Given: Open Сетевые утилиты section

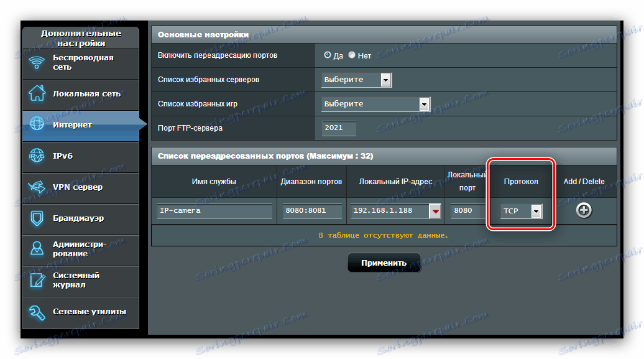Looking at the screenshot, I should click(81, 312).
